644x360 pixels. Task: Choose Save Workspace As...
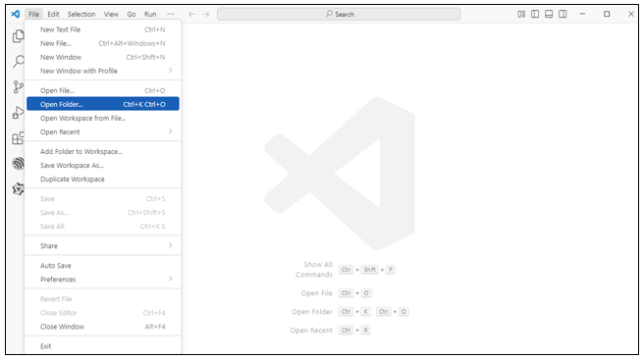103,165
